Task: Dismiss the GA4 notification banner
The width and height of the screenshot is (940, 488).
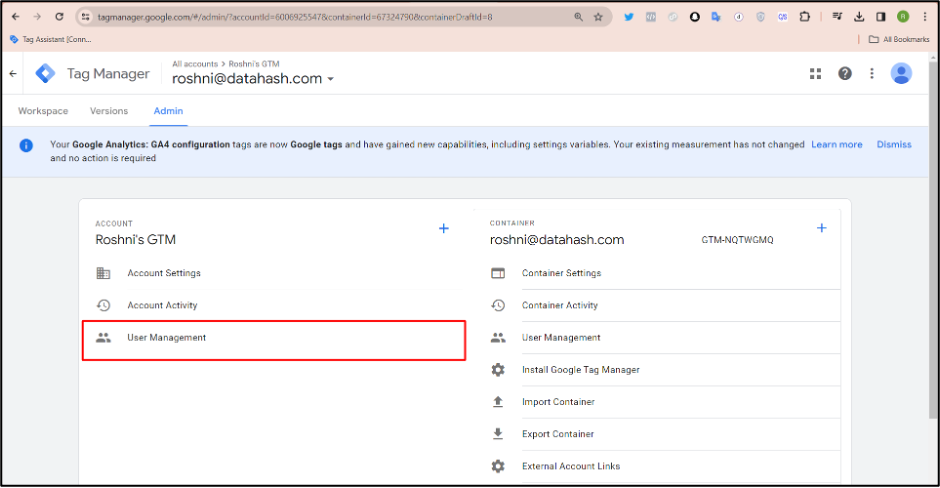Action: [x=894, y=144]
